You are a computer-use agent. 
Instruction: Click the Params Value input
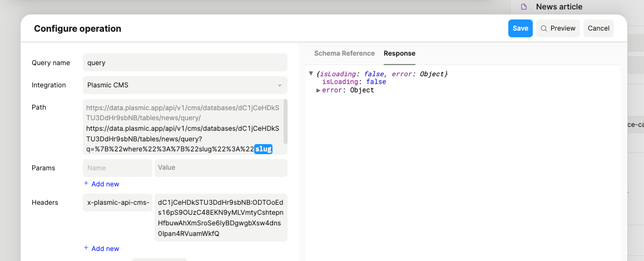tap(221, 168)
